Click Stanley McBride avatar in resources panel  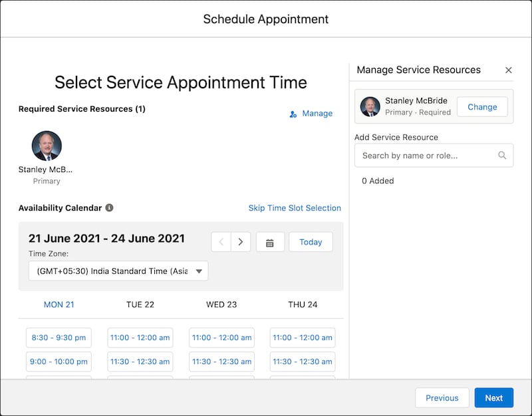click(x=370, y=106)
